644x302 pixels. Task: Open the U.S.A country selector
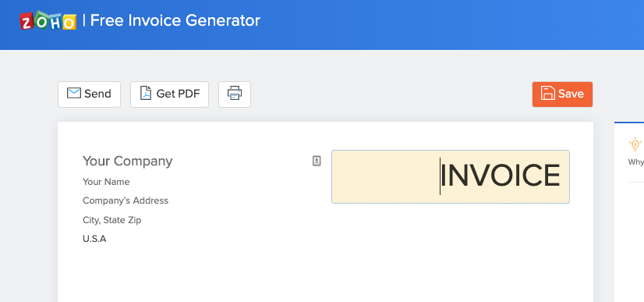pyautogui.click(x=94, y=239)
